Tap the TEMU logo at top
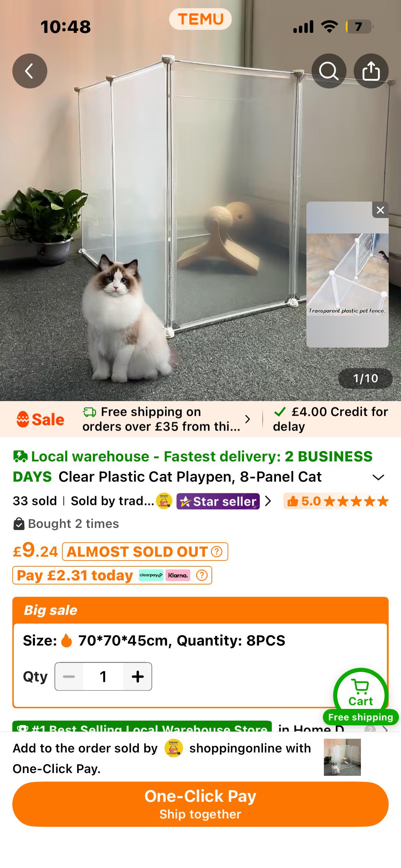 pyautogui.click(x=200, y=19)
